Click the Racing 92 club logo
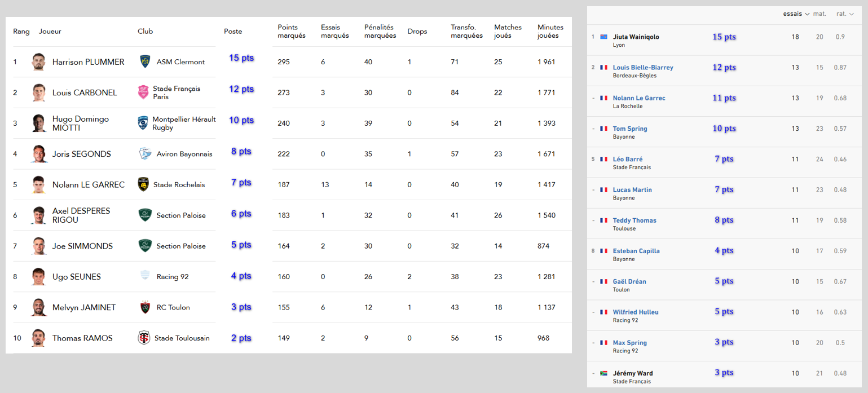This screenshot has width=868, height=393. pyautogui.click(x=145, y=276)
